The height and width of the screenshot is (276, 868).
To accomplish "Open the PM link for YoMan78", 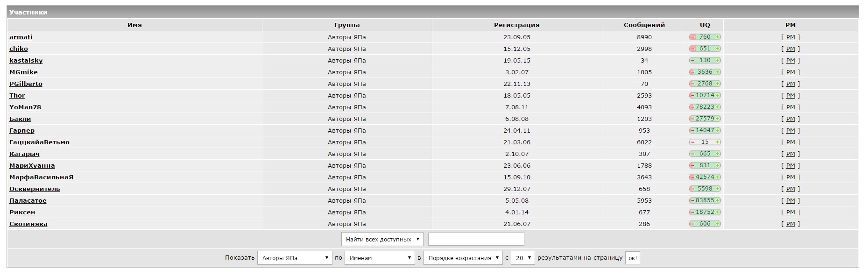I will pos(790,107).
